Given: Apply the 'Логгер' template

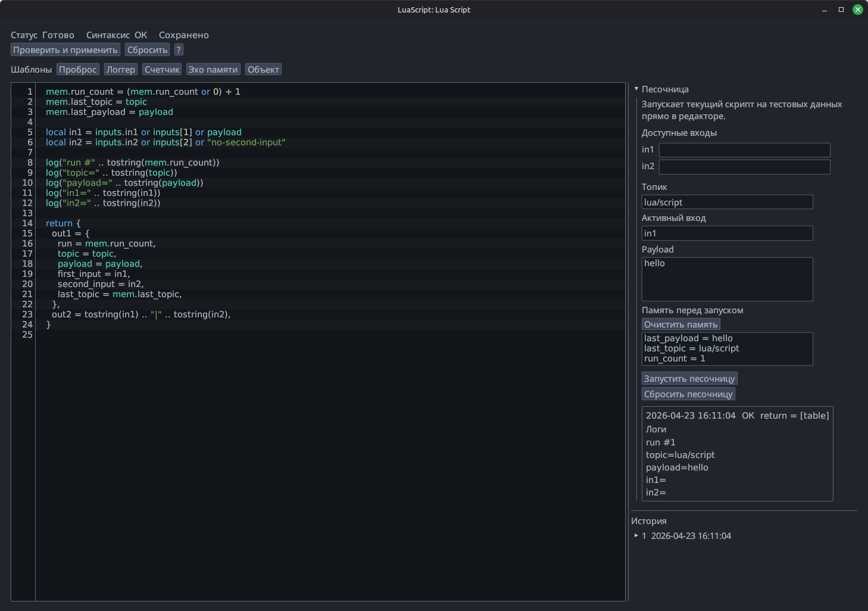Looking at the screenshot, I should pos(121,70).
